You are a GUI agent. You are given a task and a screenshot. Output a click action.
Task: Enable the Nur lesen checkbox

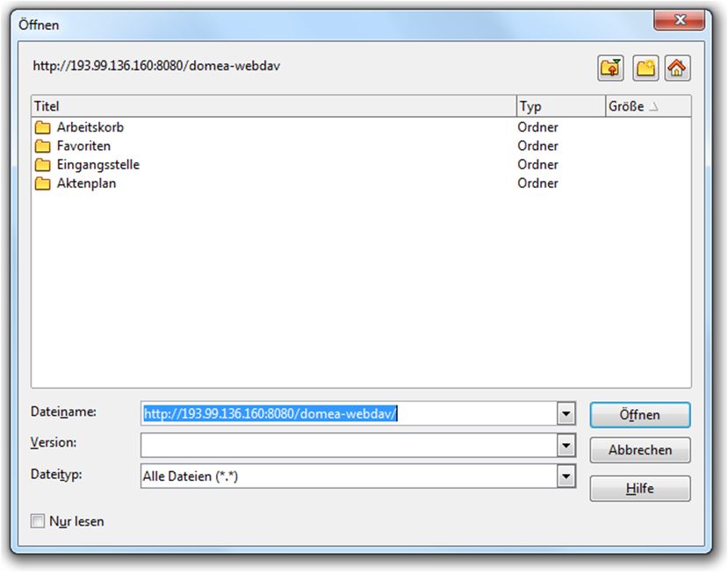[38, 521]
